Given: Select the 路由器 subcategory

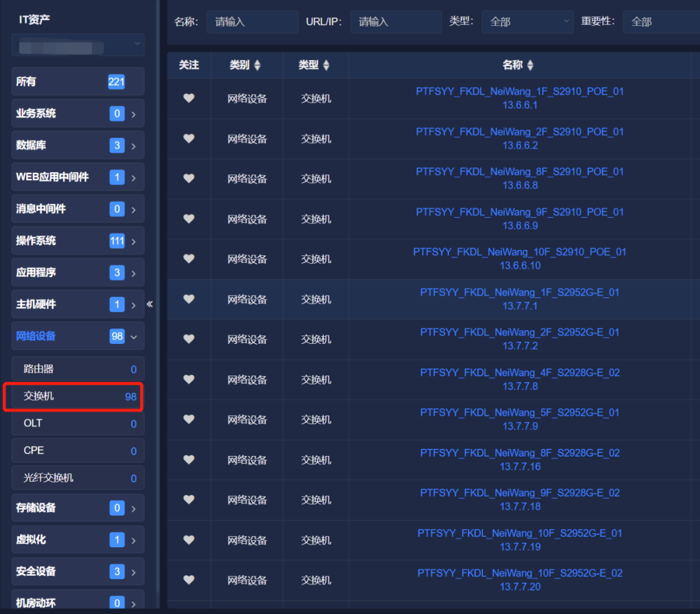Looking at the screenshot, I should [x=78, y=369].
